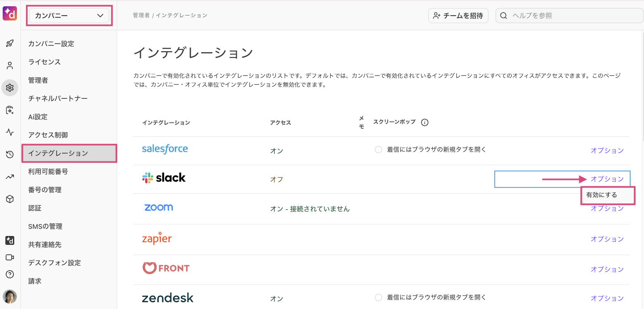Click the Slack オフ access status
This screenshot has width=644, height=309.
277,179
